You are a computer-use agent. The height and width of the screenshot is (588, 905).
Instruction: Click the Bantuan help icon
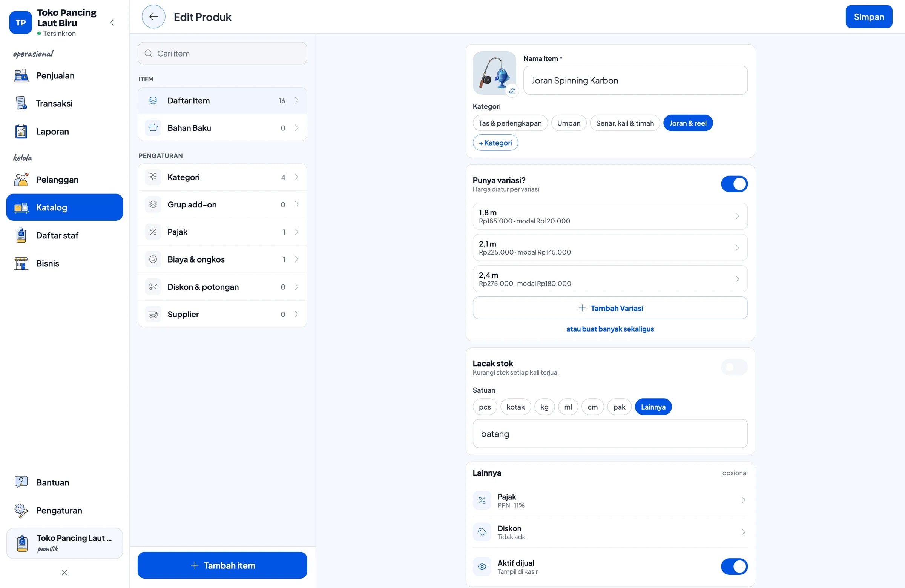tap(21, 482)
